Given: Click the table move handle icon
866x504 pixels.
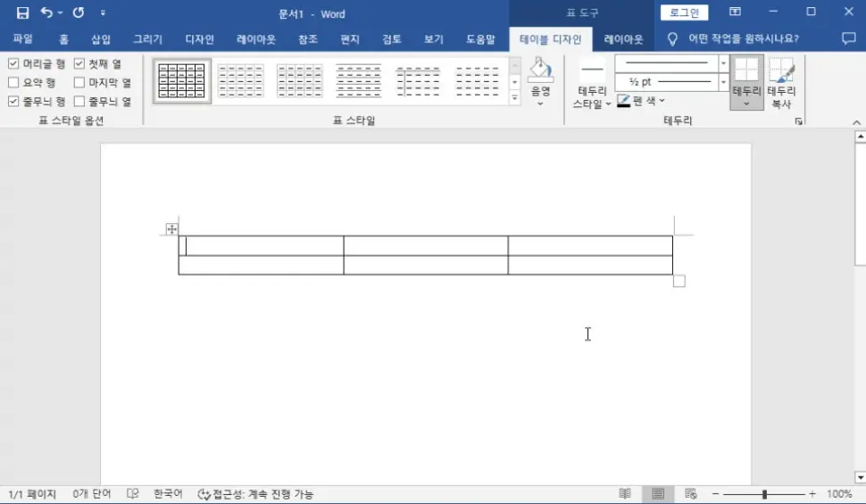Looking at the screenshot, I should (171, 229).
